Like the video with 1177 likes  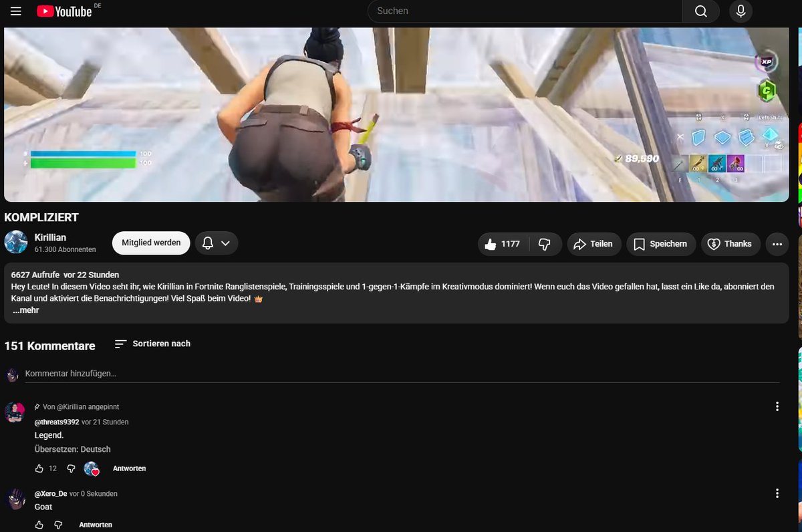tap(503, 244)
